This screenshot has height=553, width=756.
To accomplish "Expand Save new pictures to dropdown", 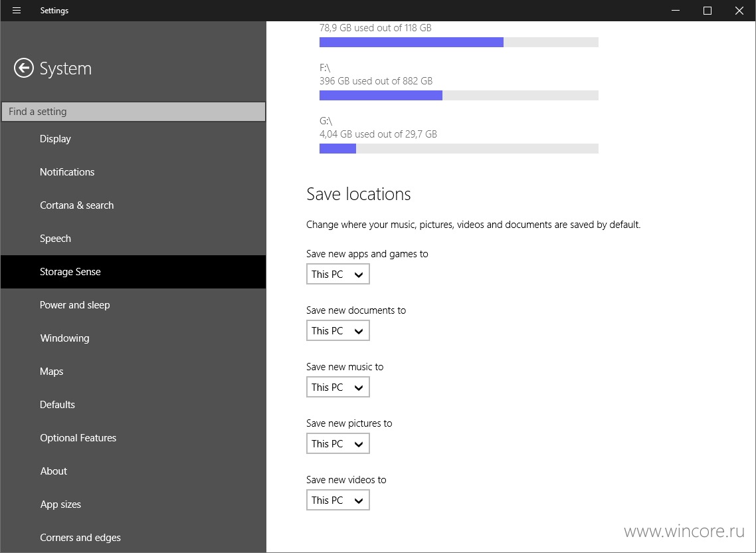I will (338, 443).
